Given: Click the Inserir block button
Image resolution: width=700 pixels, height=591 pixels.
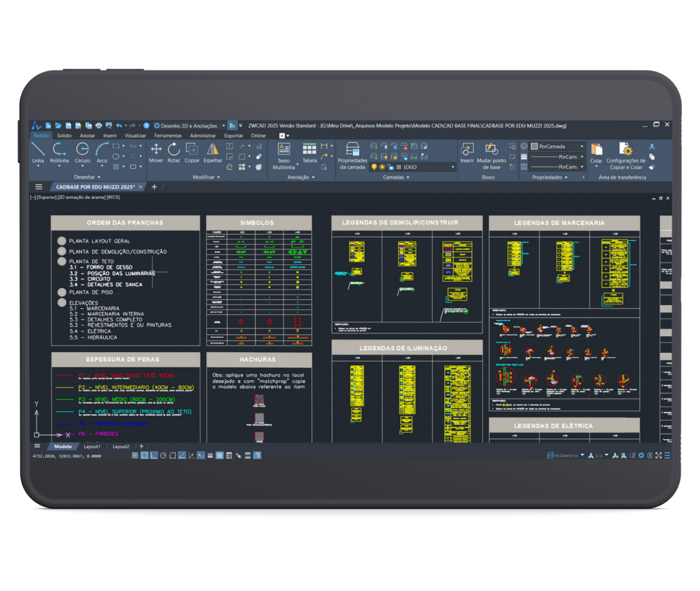Looking at the screenshot, I should click(x=467, y=153).
